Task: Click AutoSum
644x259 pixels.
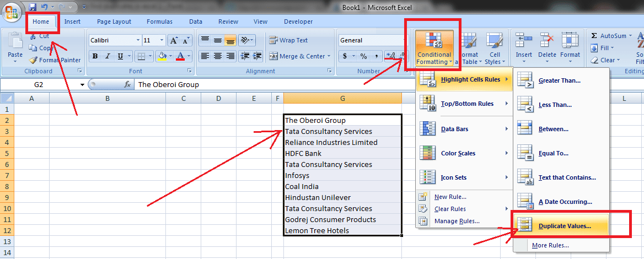Action: 608,36
